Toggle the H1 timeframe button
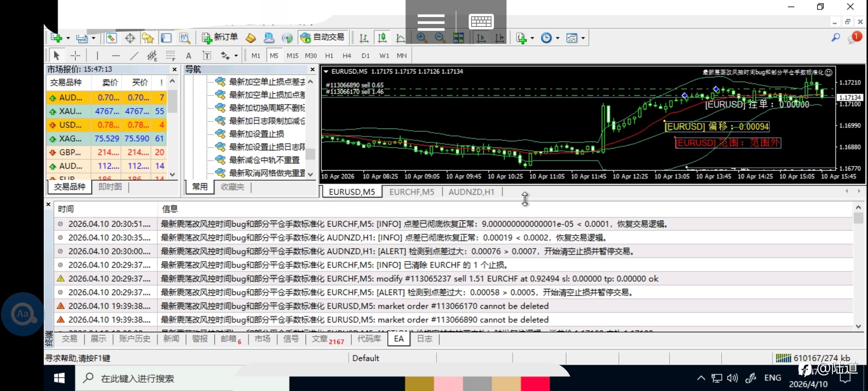The width and height of the screenshot is (868, 391). (x=329, y=56)
